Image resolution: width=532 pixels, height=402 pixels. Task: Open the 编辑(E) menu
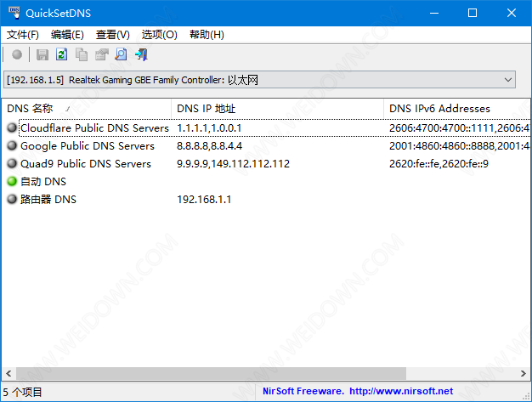pyautogui.click(x=67, y=35)
